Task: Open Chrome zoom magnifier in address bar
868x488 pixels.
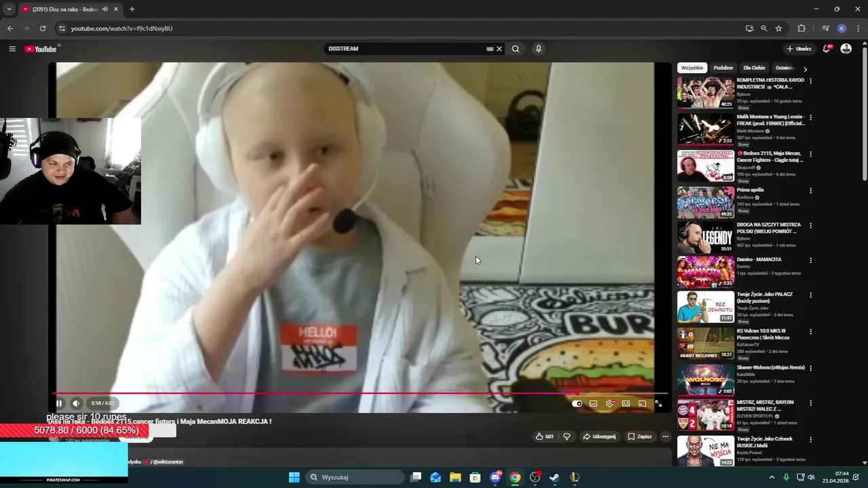Action: tap(764, 28)
